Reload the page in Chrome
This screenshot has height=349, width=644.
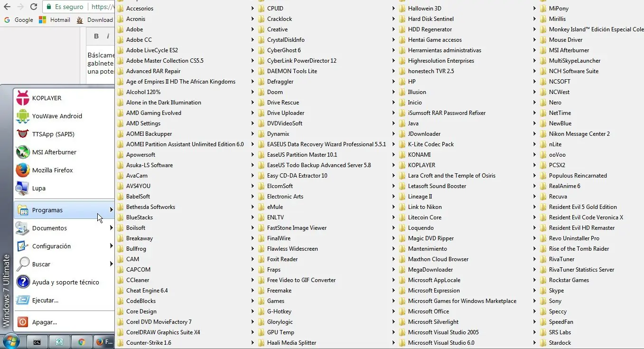[33, 7]
